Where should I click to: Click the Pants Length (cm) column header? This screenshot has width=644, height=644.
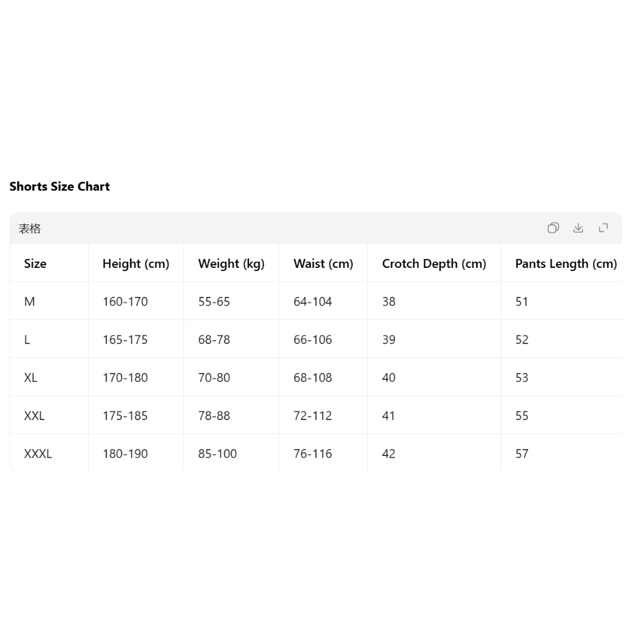click(x=566, y=264)
